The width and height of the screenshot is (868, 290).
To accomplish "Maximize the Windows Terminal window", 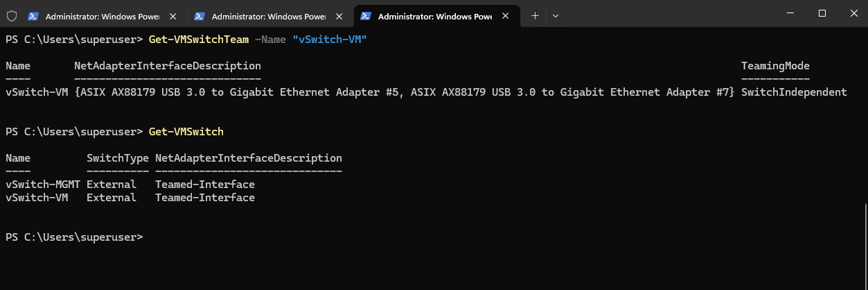I will (x=822, y=13).
